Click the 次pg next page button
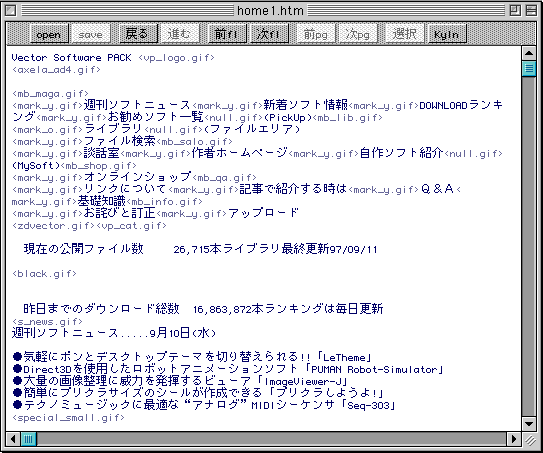This screenshot has height=453, width=543. [358, 34]
